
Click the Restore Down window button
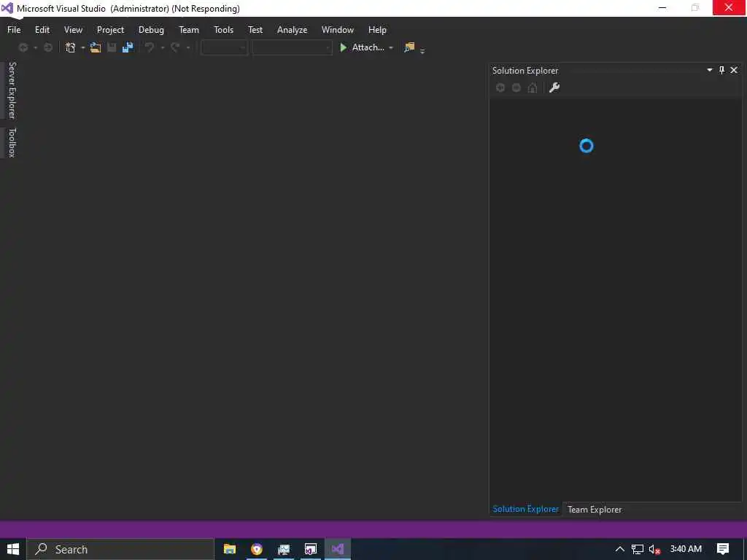[695, 7]
